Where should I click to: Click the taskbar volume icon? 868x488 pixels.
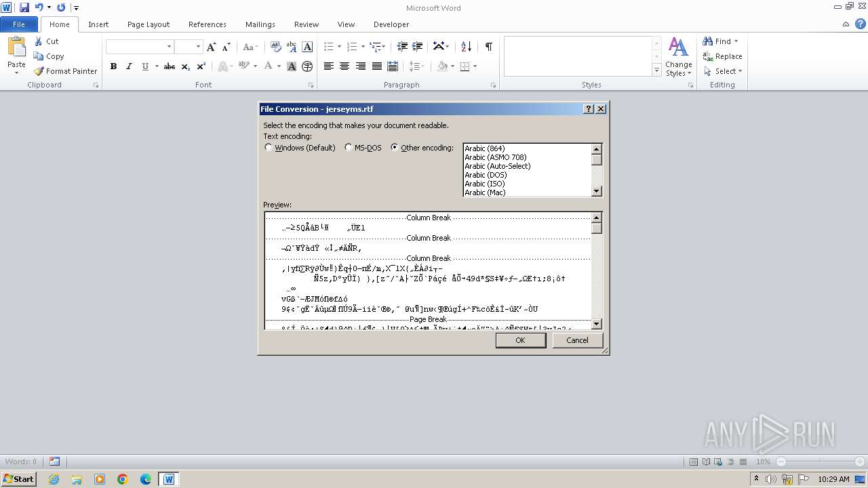[x=770, y=479]
